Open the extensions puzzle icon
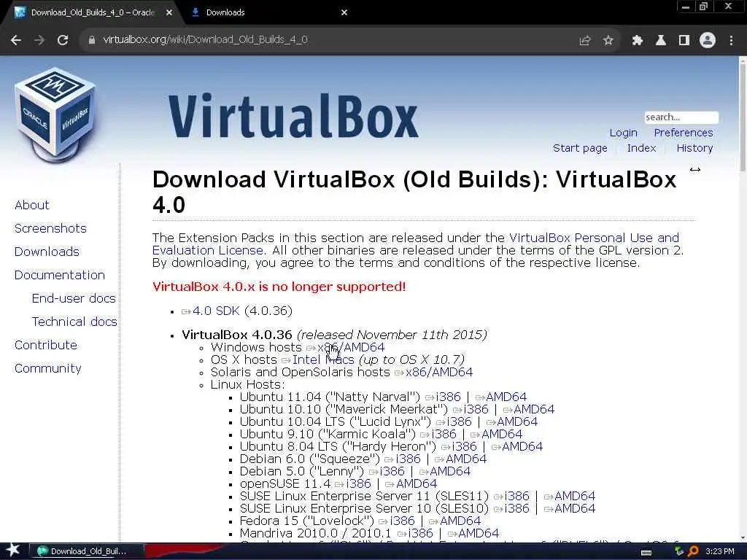 [638, 41]
